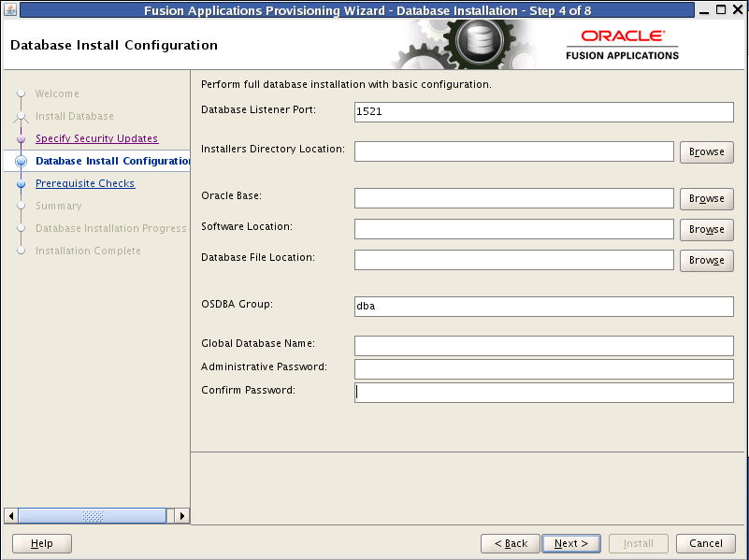Open the Specify Security Updates step link
Viewport: 749px width, 560px height.
click(x=97, y=138)
